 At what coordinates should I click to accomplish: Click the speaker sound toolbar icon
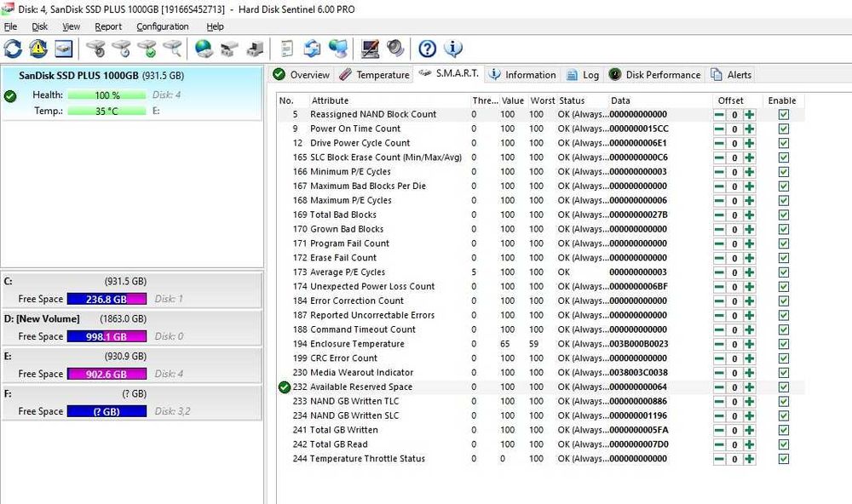tap(395, 49)
